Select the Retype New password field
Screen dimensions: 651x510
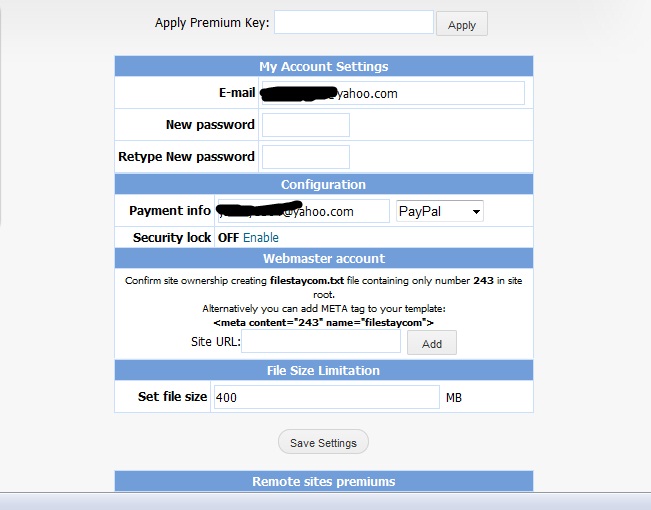point(305,157)
